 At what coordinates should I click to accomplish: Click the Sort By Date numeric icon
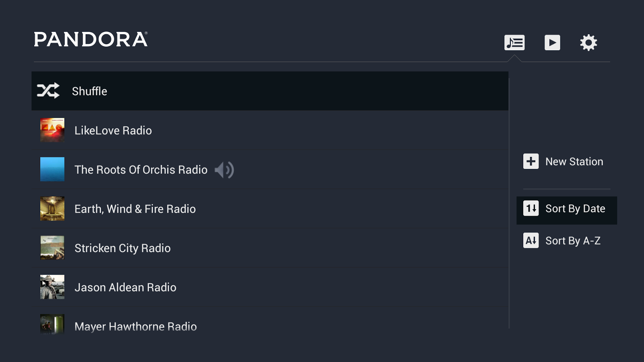(531, 208)
